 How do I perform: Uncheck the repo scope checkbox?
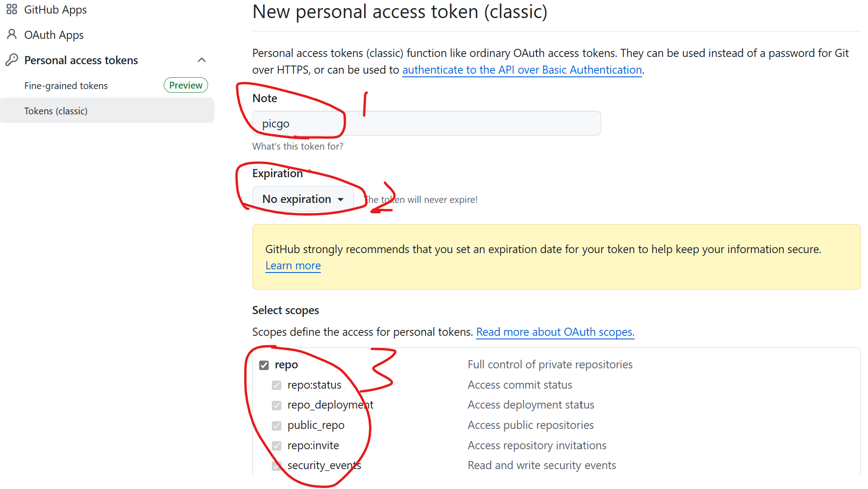point(264,365)
